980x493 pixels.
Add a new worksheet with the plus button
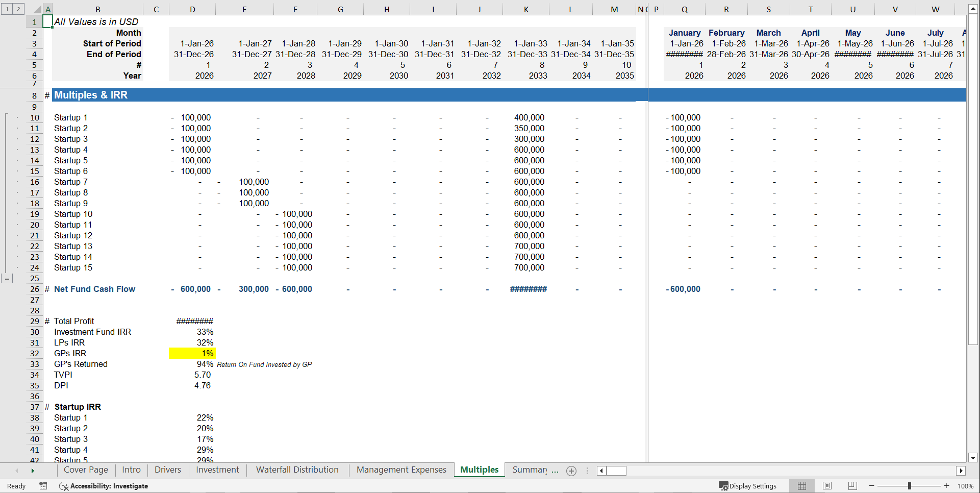pos(571,471)
